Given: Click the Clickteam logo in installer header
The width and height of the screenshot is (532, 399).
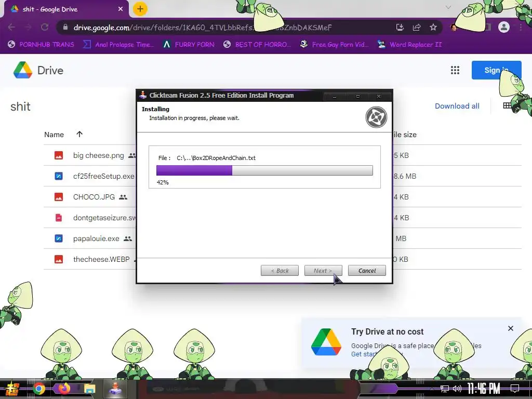Looking at the screenshot, I should coord(376,117).
